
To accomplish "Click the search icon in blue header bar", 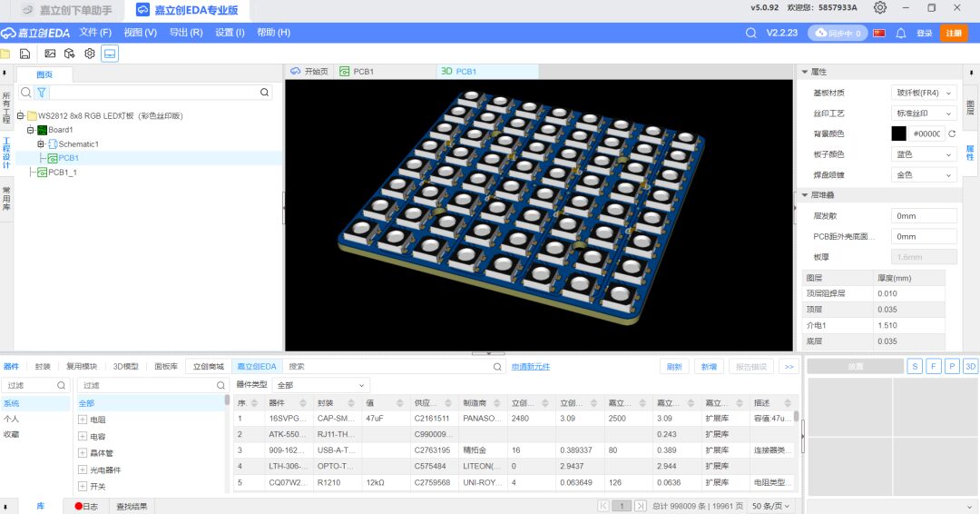I will click(750, 33).
